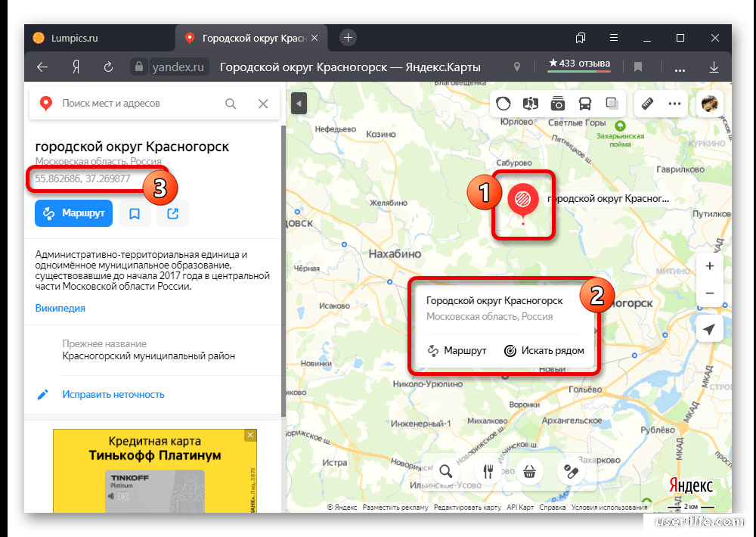Go back with the browser back arrow
This screenshot has width=756, height=537.
tap(42, 67)
